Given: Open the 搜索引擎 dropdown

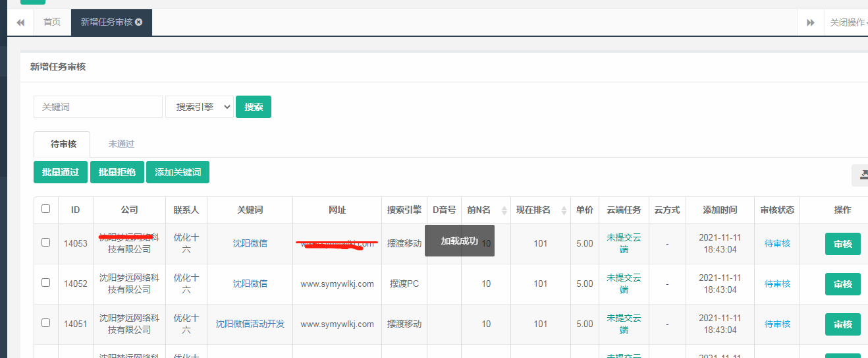Looking at the screenshot, I should click(200, 107).
